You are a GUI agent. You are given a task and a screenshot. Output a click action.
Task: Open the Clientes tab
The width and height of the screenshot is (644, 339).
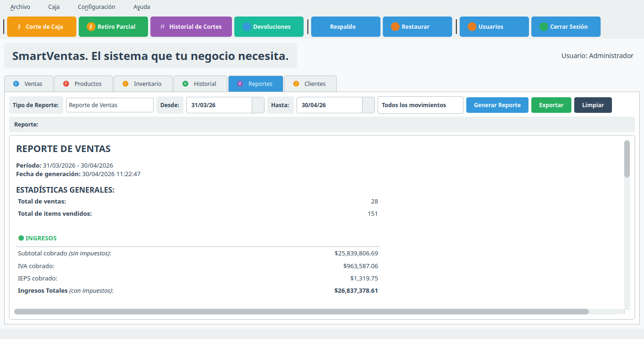click(310, 84)
